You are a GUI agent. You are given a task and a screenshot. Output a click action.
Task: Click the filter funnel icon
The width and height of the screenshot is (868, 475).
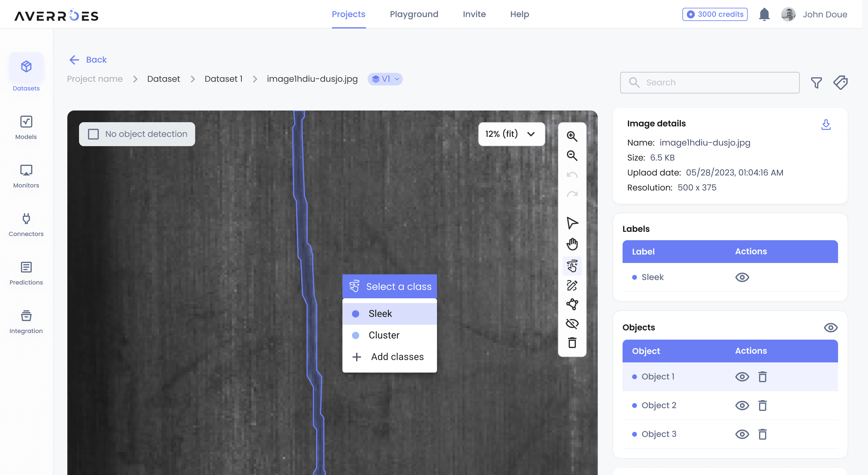tap(816, 83)
